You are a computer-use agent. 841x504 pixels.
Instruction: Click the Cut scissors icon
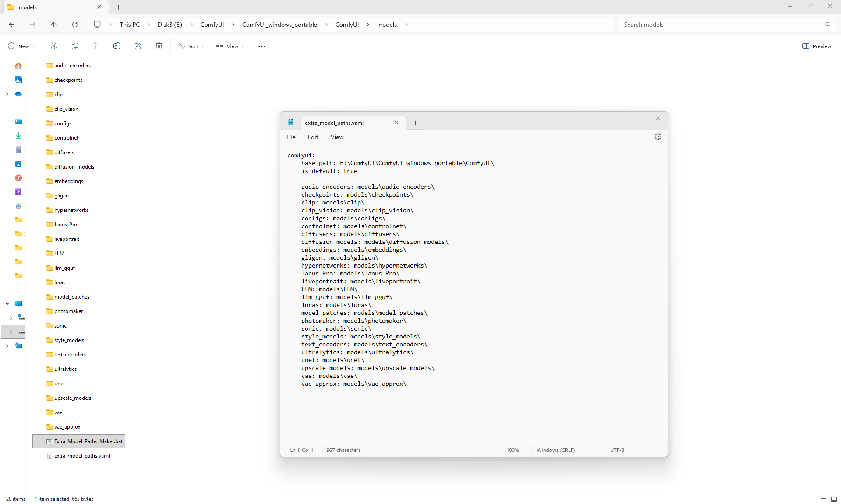click(54, 46)
